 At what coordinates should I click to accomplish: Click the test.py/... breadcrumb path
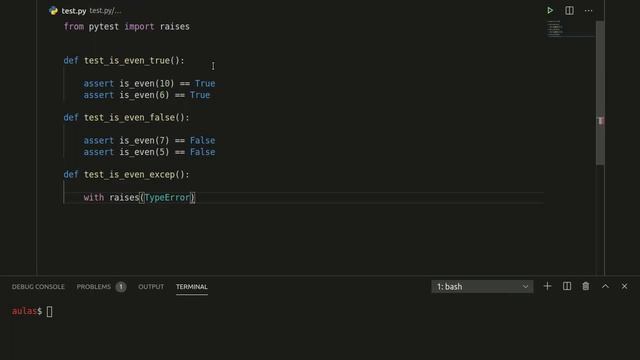105,11
